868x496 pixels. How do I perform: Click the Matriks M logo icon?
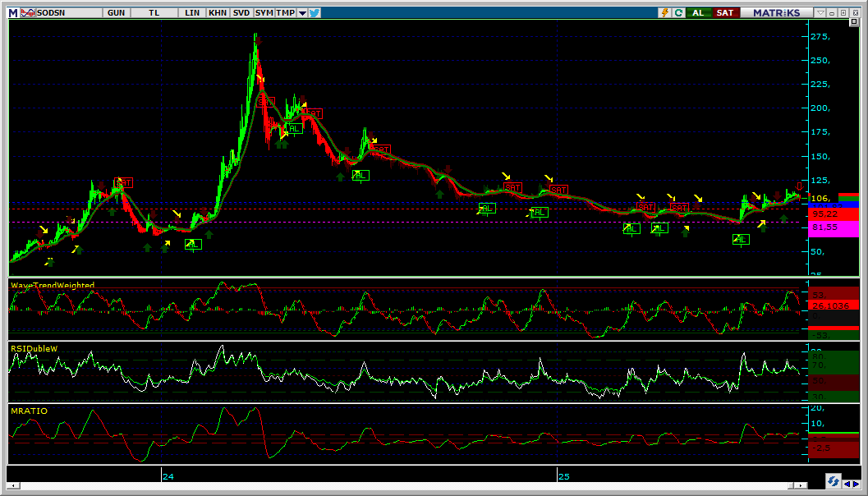[13, 13]
